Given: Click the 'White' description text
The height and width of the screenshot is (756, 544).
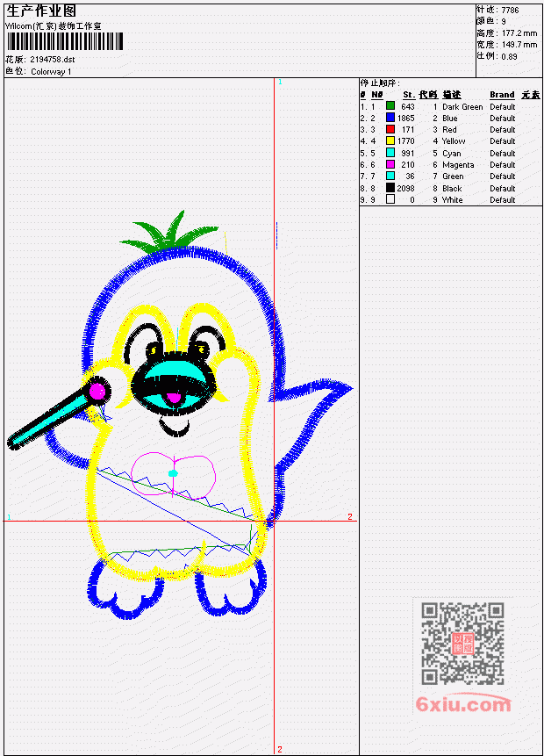Looking at the screenshot, I should coord(453,200).
